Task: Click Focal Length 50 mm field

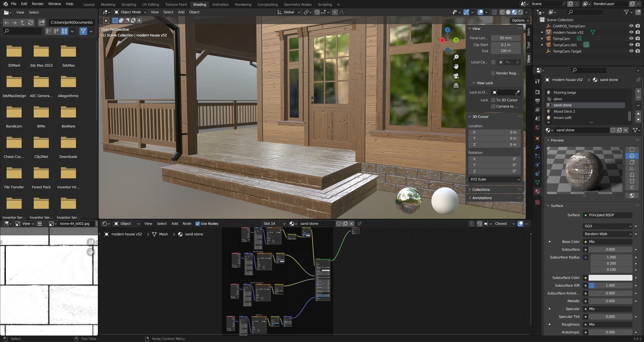Action: [x=506, y=38]
